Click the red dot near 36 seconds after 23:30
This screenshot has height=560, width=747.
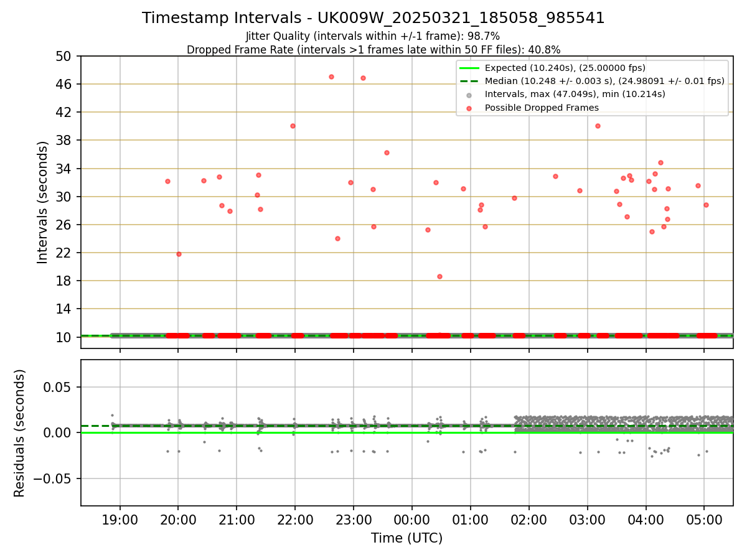point(387,152)
